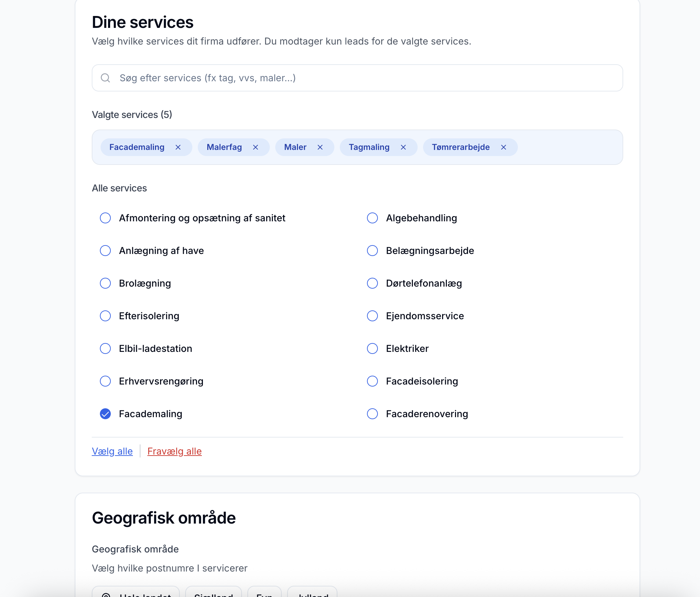This screenshot has width=700, height=597.
Task: Tick Afmontering og opsætning af sanitet
Action: click(x=105, y=218)
